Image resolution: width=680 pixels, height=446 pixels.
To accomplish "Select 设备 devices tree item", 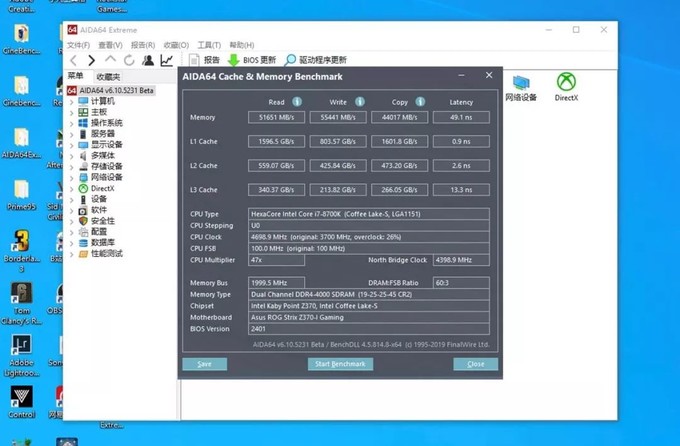I will (98, 199).
